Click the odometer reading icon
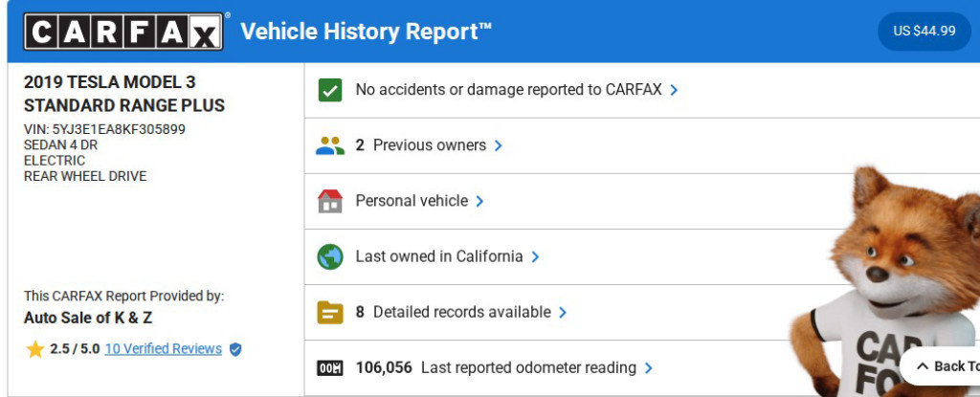The width and height of the screenshot is (980, 397). click(x=329, y=367)
